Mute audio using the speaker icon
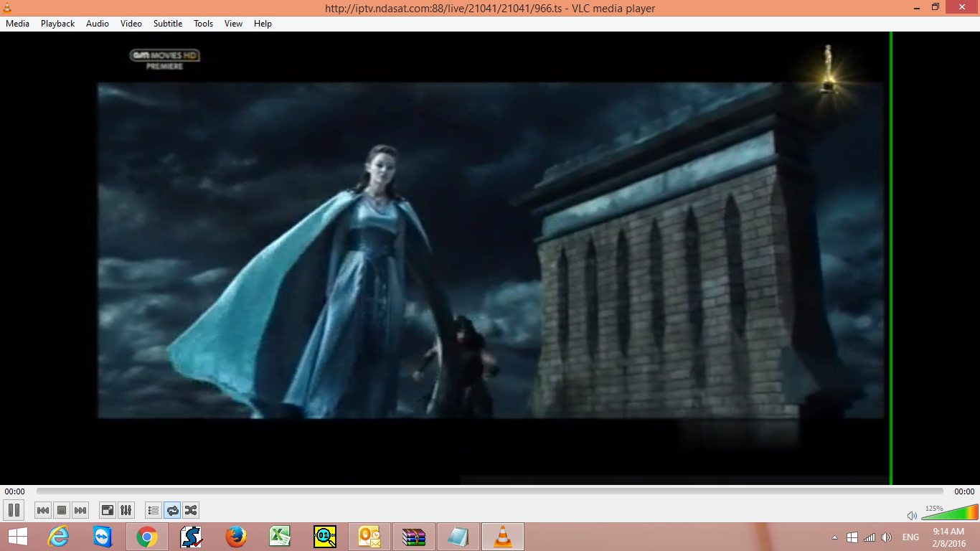The width and height of the screenshot is (980, 551). (x=912, y=515)
